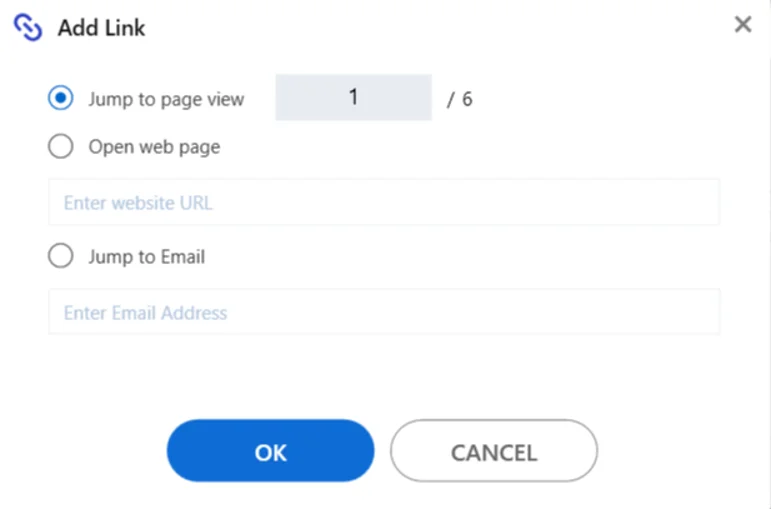The height and width of the screenshot is (509, 771).
Task: Click the "Jump to page view" label text
Action: click(166, 99)
